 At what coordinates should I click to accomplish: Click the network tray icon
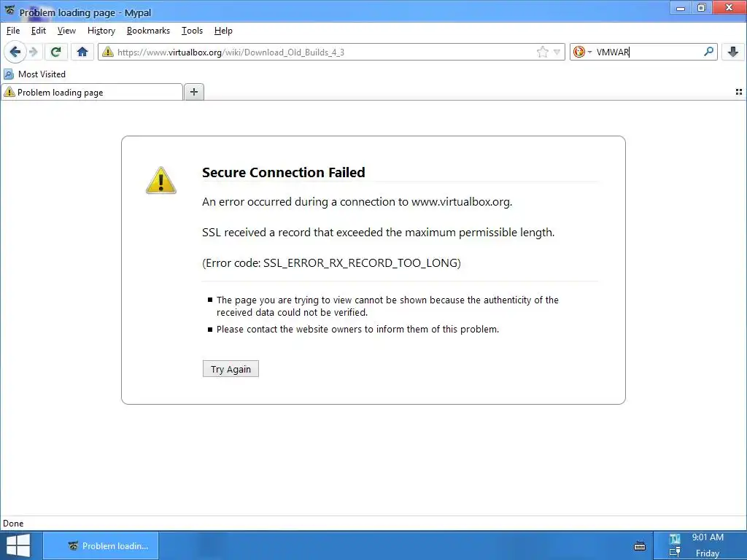[x=675, y=553]
